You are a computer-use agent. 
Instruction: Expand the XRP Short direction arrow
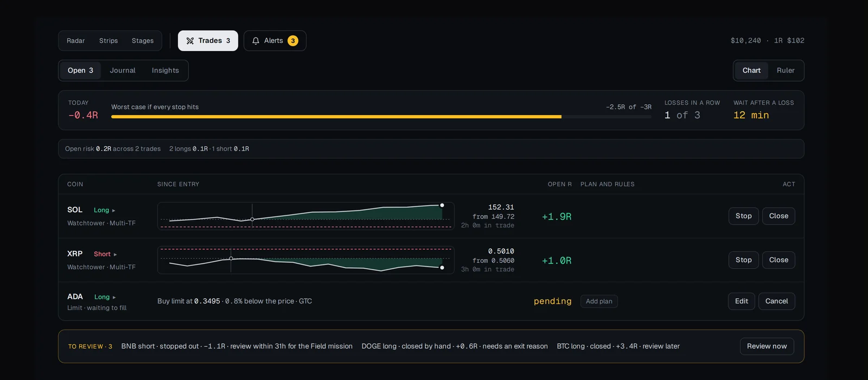pyautogui.click(x=115, y=255)
